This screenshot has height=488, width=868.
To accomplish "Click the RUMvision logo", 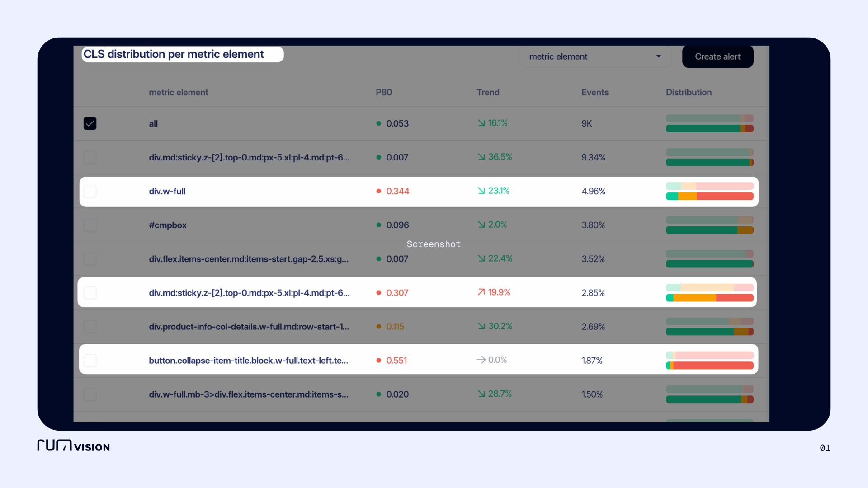I will click(73, 446).
